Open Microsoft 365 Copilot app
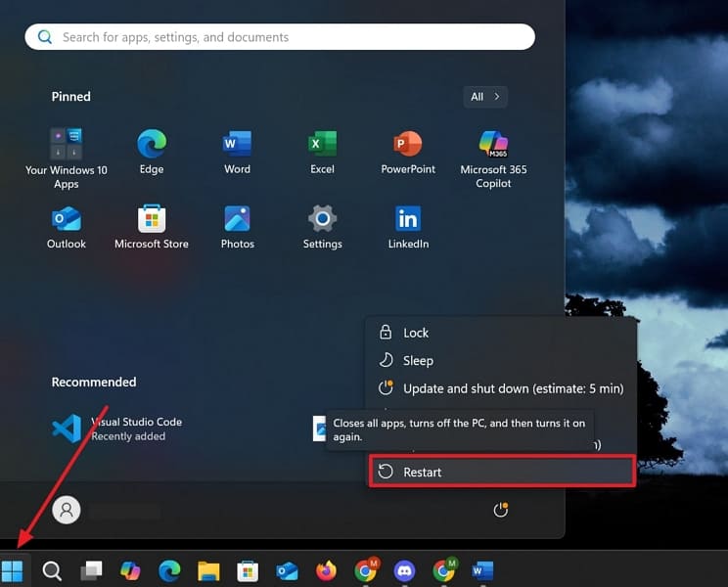 [x=493, y=158]
